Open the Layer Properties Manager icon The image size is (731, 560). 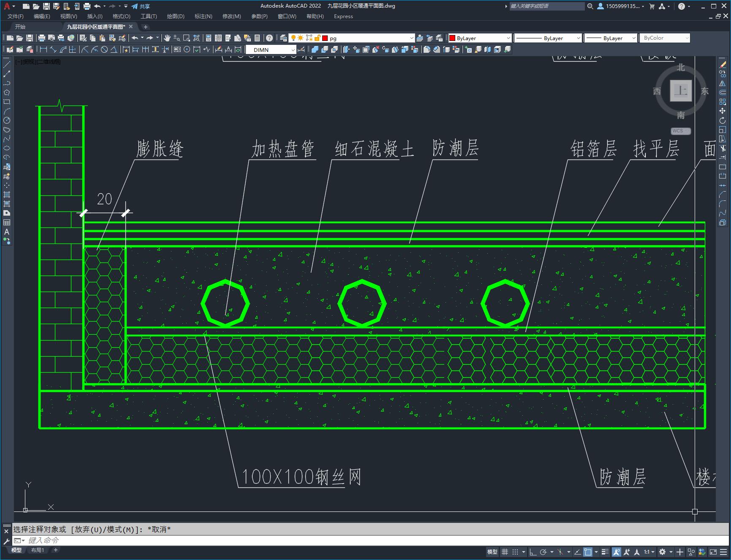pyautogui.click(x=283, y=38)
